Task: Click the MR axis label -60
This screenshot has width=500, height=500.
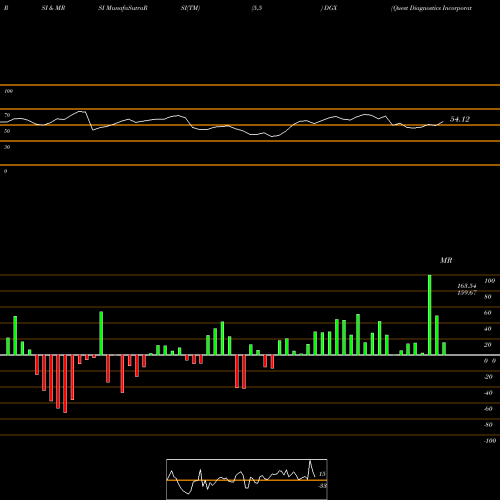Action: 488,409
